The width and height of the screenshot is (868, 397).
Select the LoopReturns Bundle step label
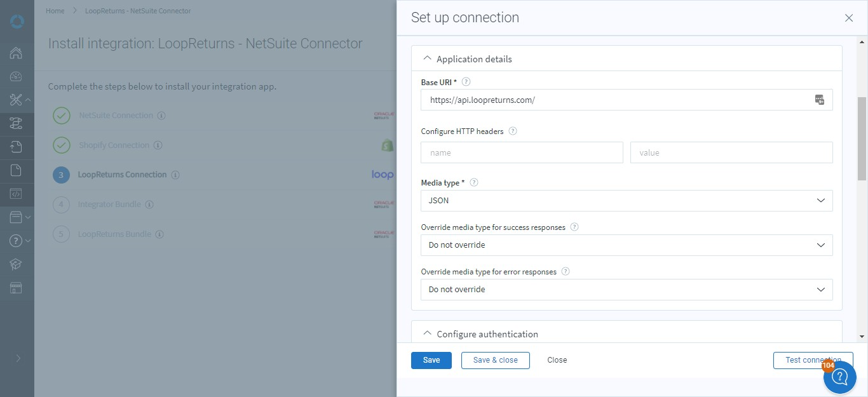(114, 234)
